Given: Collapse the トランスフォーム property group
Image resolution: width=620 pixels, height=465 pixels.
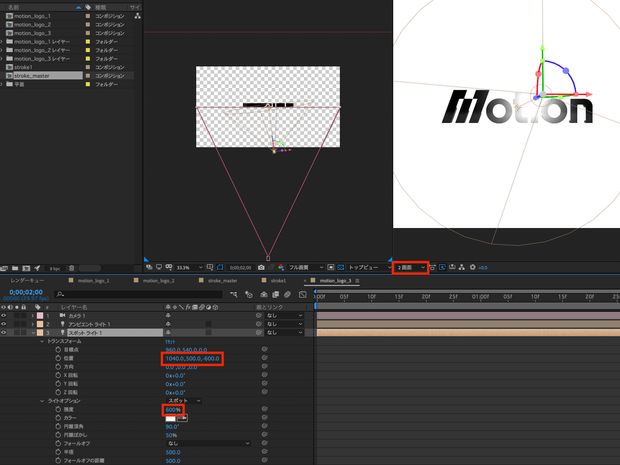Looking at the screenshot, I should click(x=43, y=341).
